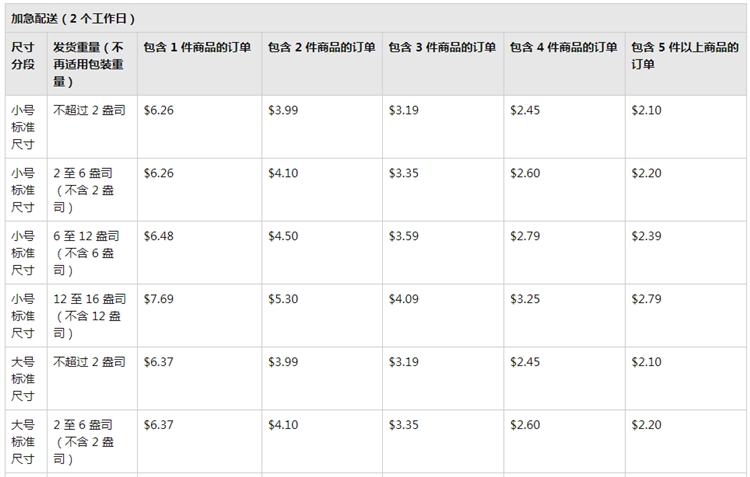The width and height of the screenshot is (750, 477).
Task: Click the $3.59 price cell
Action: [404, 236]
